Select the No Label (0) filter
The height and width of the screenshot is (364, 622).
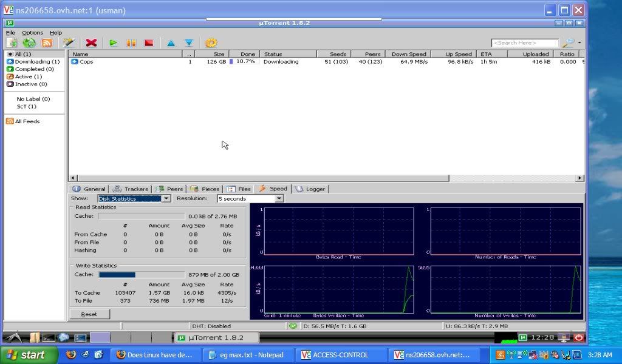click(33, 99)
